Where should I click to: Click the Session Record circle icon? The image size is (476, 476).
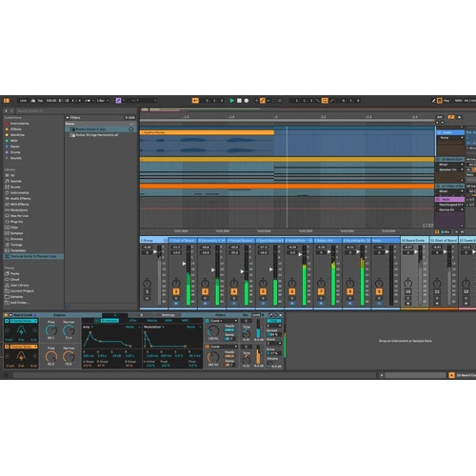(x=280, y=101)
